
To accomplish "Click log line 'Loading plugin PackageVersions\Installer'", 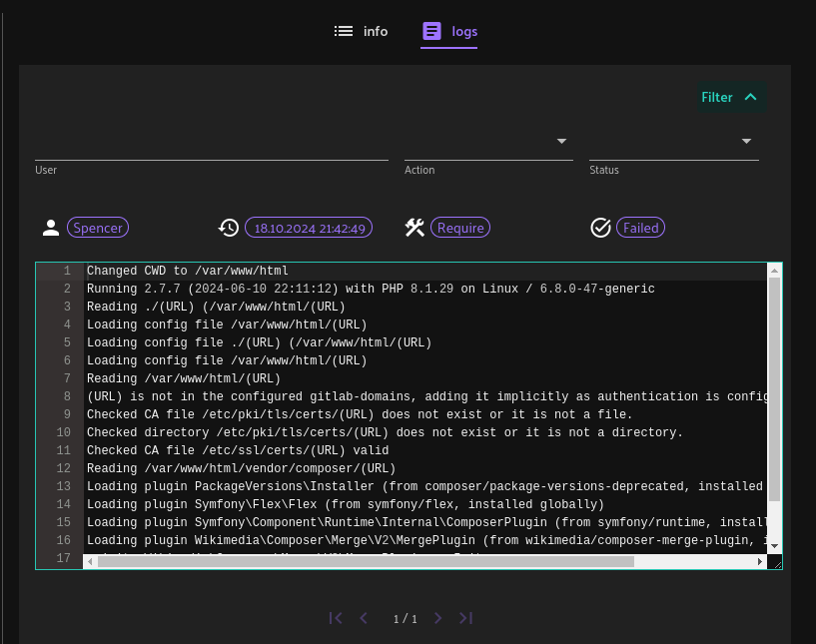I will click(424, 486).
